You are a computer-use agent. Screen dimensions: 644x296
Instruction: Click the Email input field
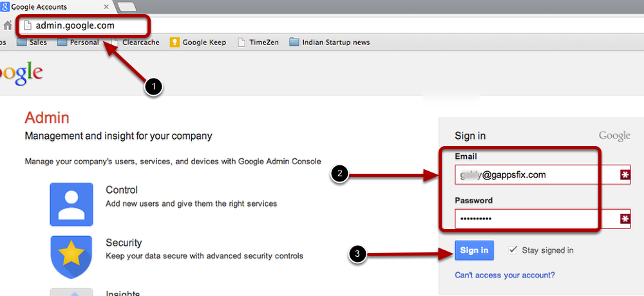[542, 175]
